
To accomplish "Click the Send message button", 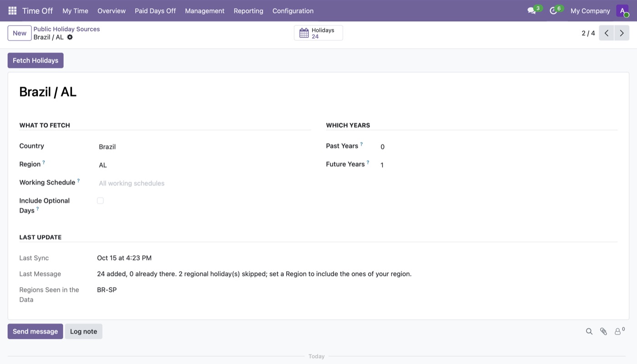I will tap(35, 331).
